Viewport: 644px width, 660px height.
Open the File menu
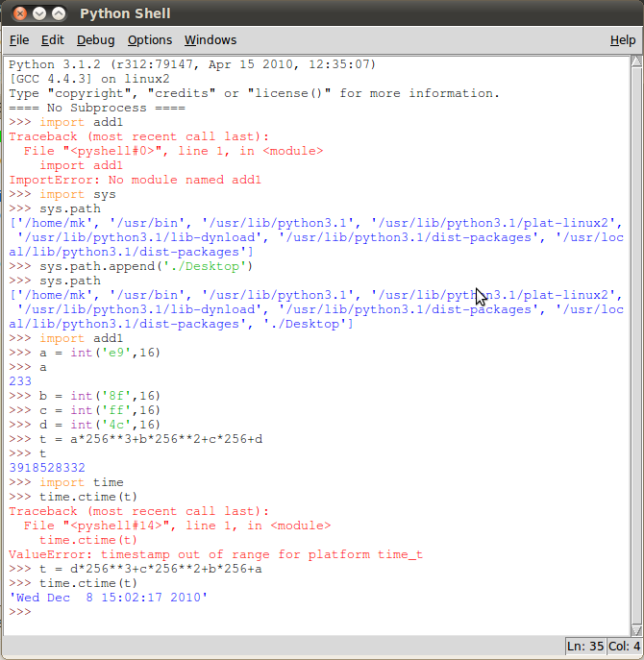pyautogui.click(x=19, y=40)
